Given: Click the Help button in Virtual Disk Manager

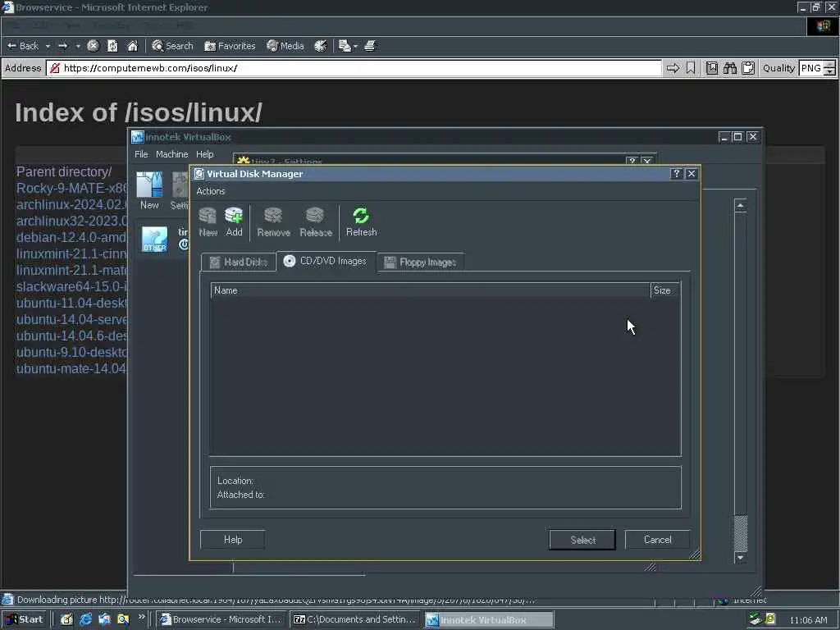Looking at the screenshot, I should point(232,540).
